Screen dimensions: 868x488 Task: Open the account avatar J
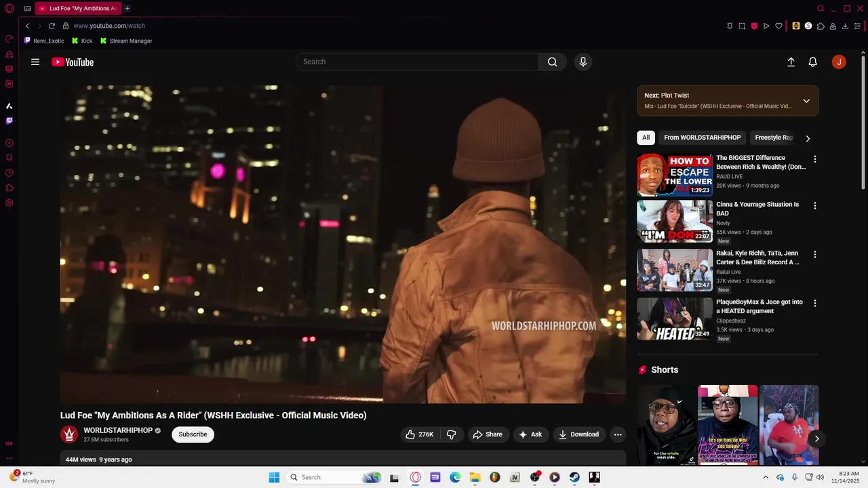coord(839,62)
